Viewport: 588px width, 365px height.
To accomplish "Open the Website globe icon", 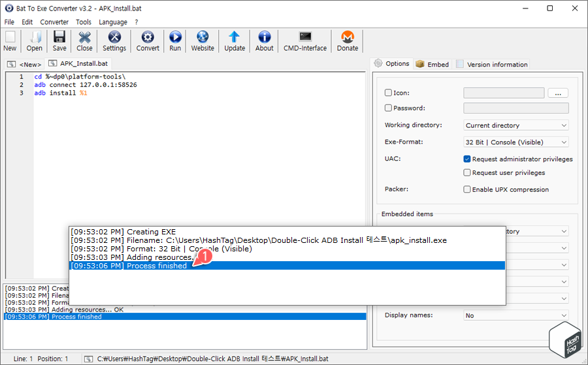I will (203, 37).
